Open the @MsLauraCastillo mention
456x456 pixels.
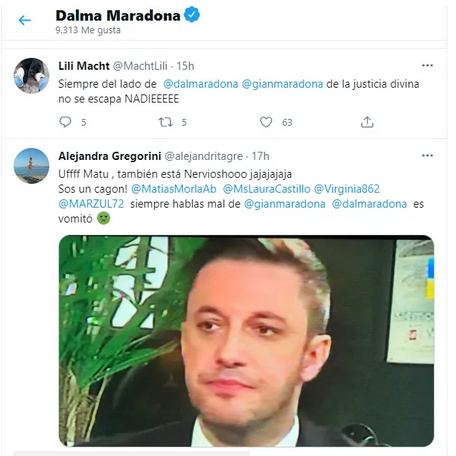[x=266, y=189]
